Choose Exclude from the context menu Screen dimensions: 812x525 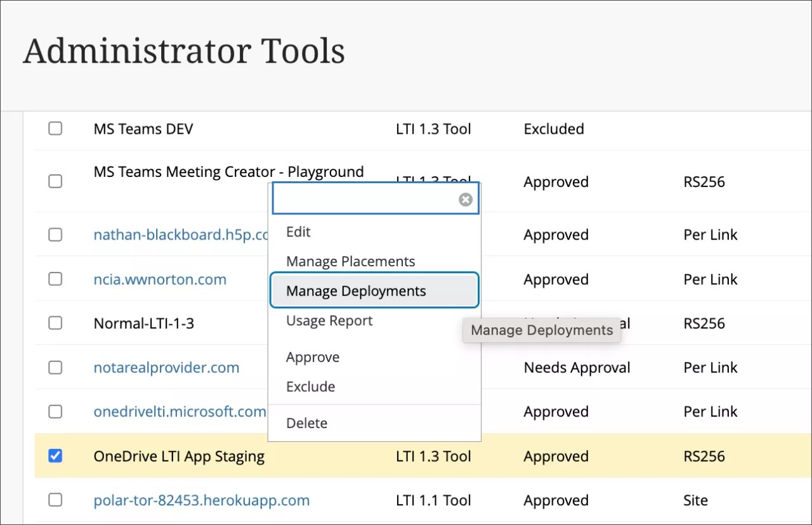coord(310,386)
